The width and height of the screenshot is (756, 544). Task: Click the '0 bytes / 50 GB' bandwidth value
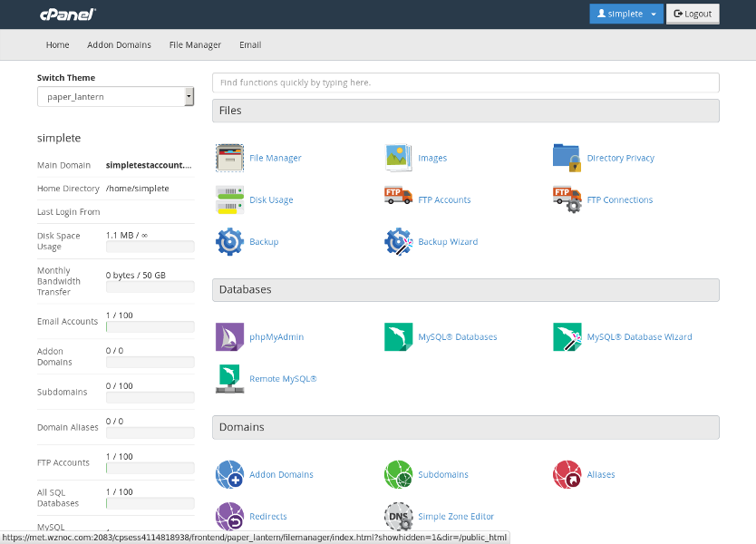click(x=135, y=276)
